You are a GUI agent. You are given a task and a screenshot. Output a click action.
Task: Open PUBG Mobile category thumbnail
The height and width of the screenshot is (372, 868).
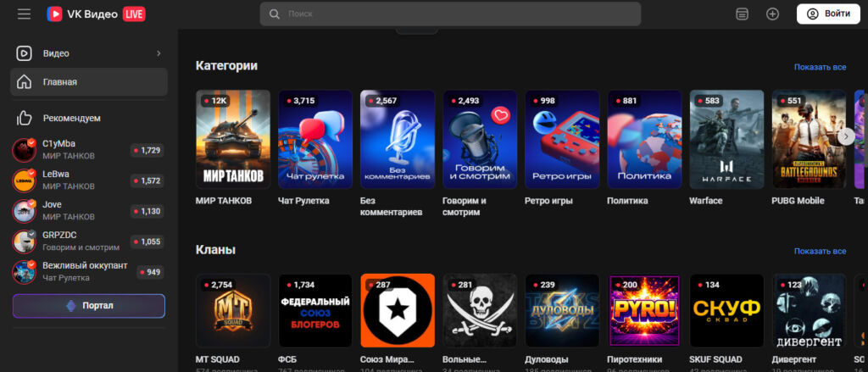tap(809, 140)
